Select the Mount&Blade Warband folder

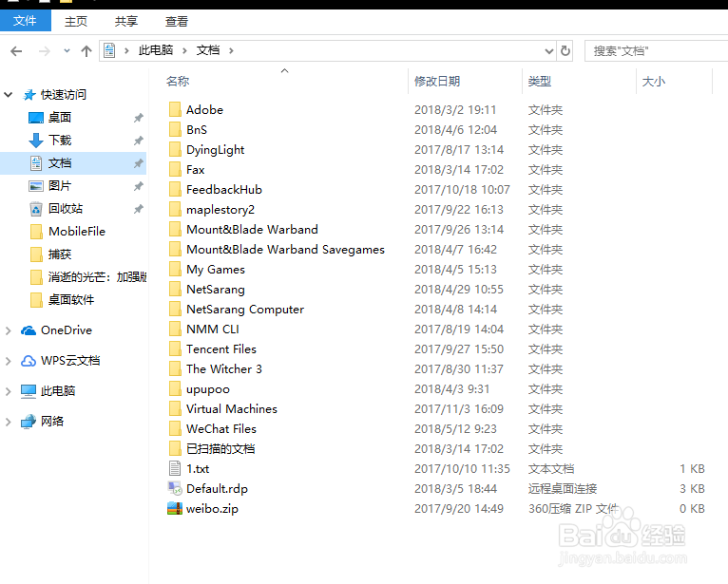coord(252,229)
